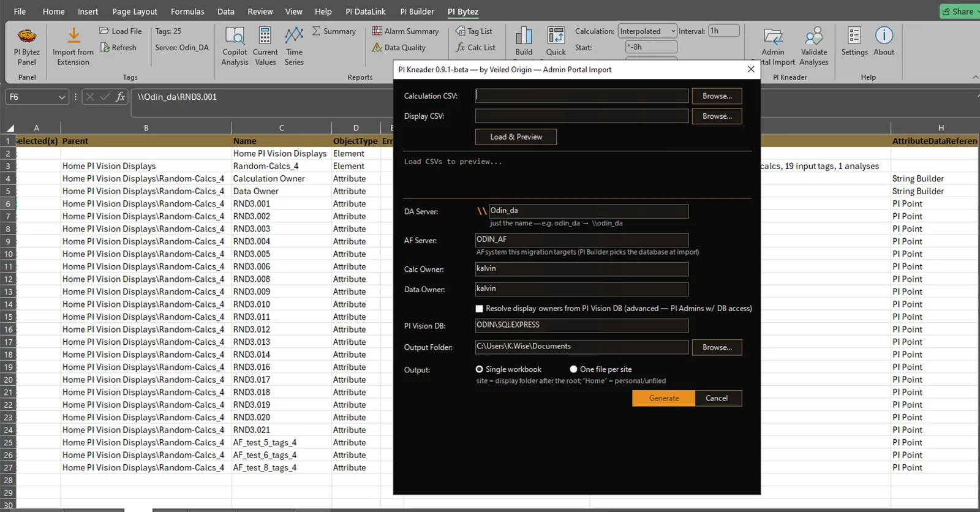Switch to the Review tab
The image size is (980, 512).
click(x=260, y=11)
